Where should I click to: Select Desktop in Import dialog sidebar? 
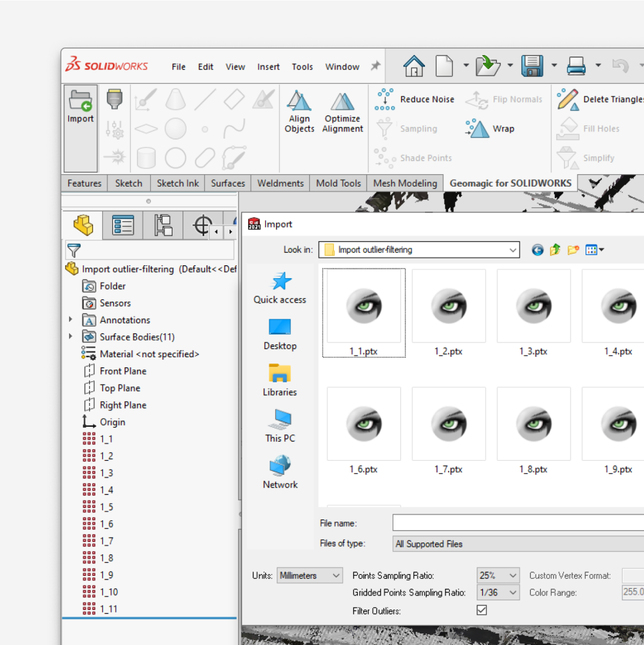(280, 334)
